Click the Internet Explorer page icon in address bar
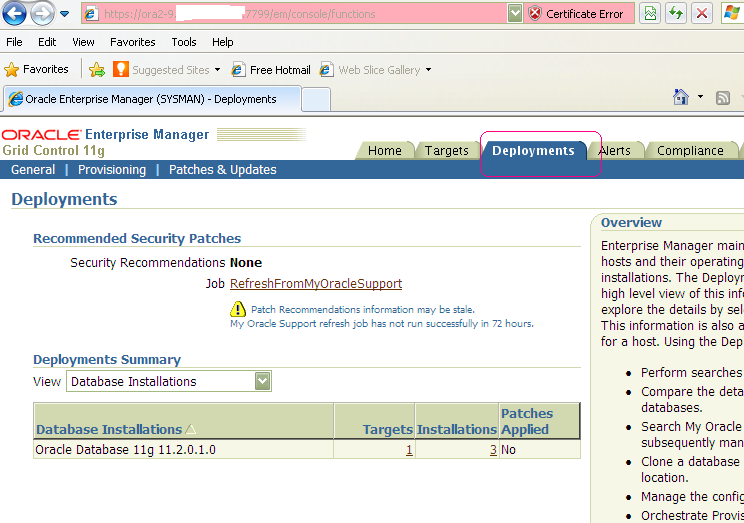Screen dimensions: 744x523 pyautogui.click(x=91, y=14)
